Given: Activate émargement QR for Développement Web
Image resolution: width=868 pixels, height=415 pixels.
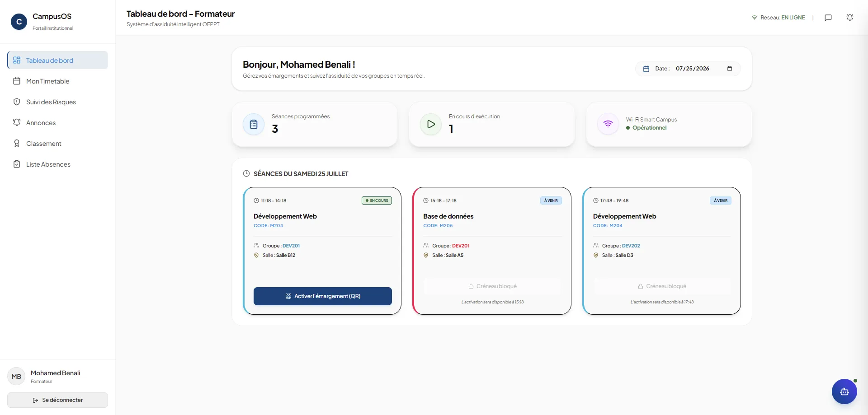Looking at the screenshot, I should (323, 296).
